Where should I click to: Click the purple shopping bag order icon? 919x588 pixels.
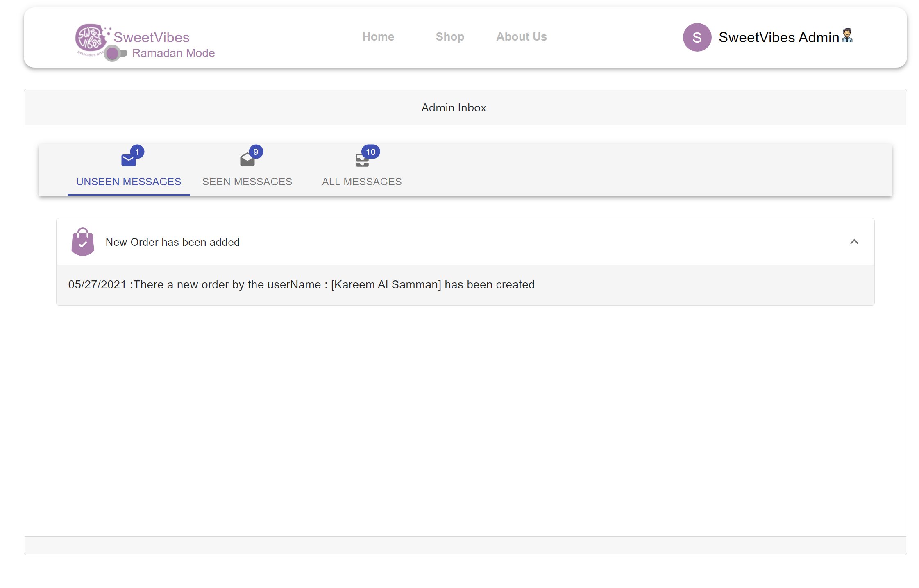coord(83,242)
